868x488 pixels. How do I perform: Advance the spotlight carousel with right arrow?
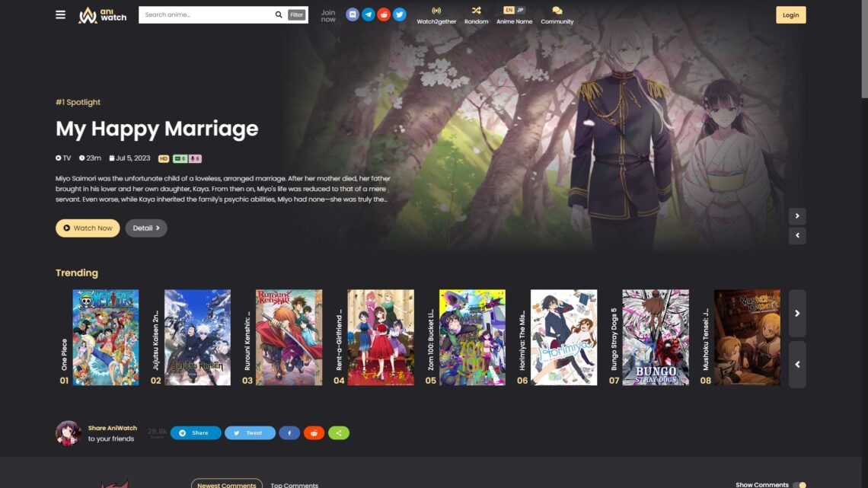797,216
